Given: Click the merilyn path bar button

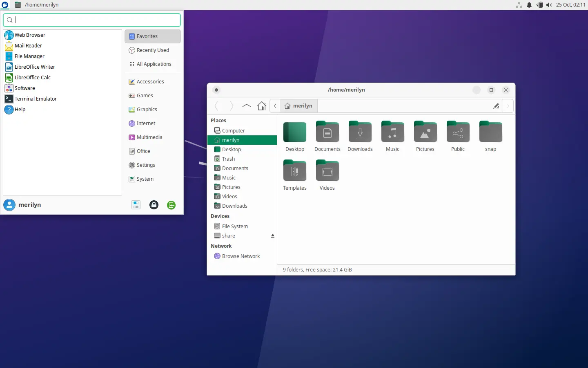Looking at the screenshot, I should tap(299, 106).
